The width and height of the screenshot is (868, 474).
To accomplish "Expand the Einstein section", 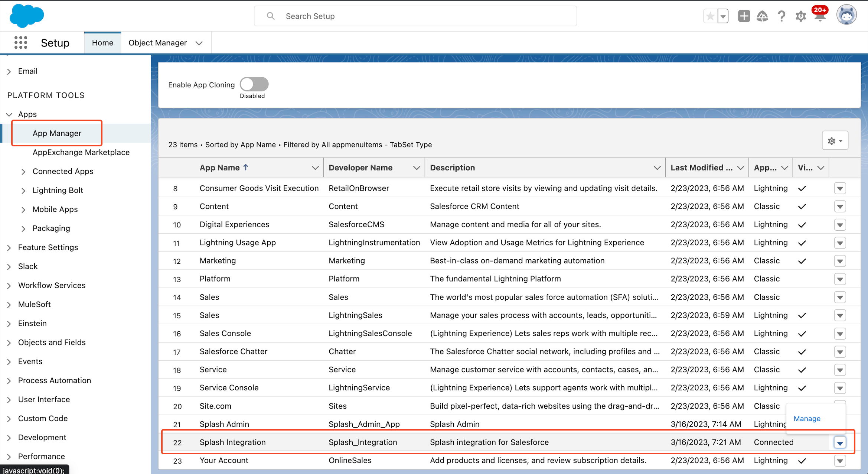I will tap(9, 324).
